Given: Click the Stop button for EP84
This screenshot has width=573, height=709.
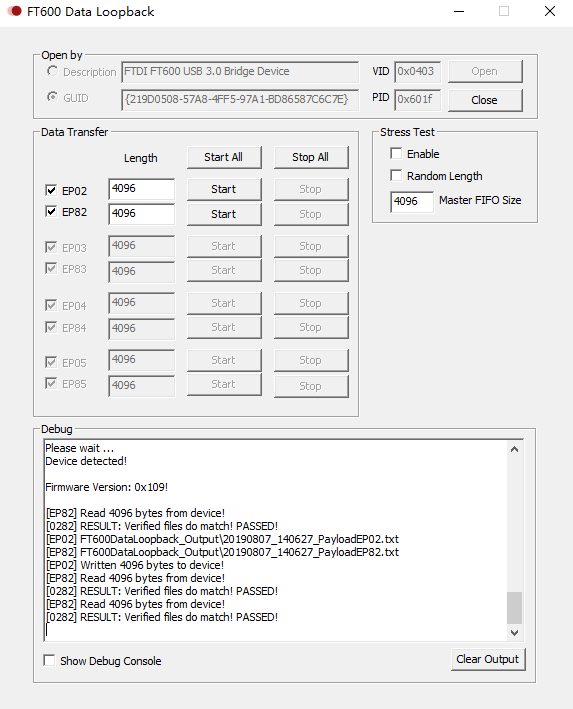Looking at the screenshot, I should (311, 327).
